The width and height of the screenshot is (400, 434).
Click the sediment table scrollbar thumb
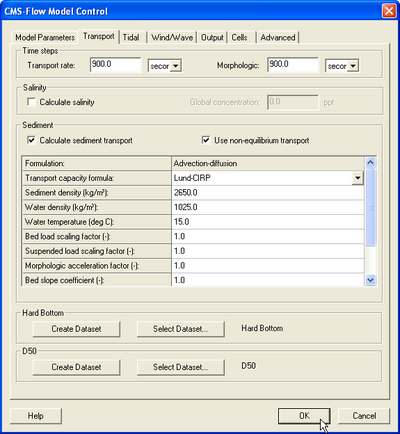[370, 207]
